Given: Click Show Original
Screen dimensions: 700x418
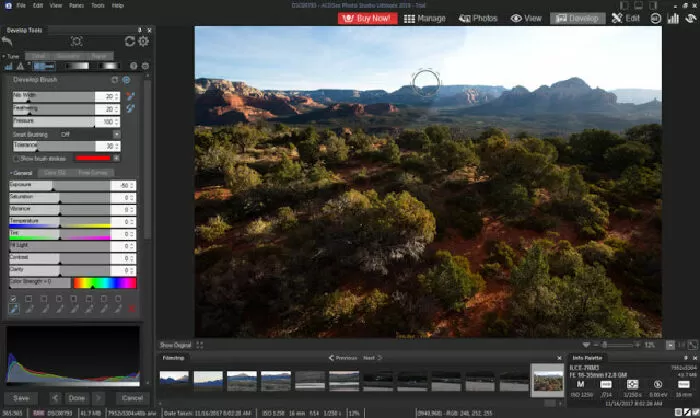Looking at the screenshot, I should pos(175,345).
